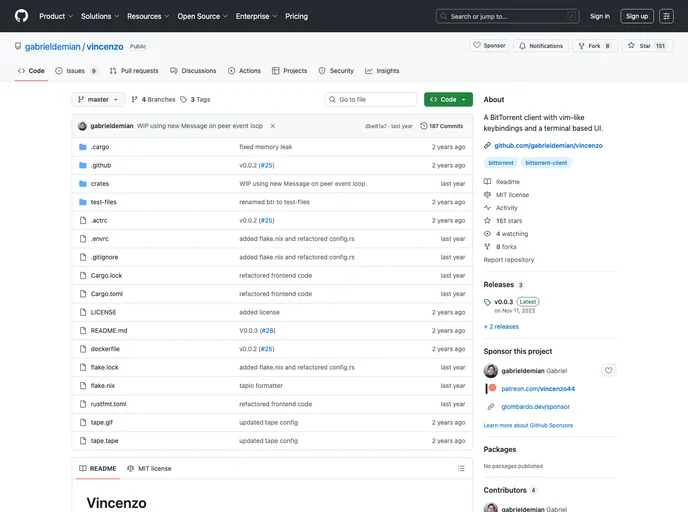
Task: Click the settings icon beside Sign up
Action: pos(666,16)
